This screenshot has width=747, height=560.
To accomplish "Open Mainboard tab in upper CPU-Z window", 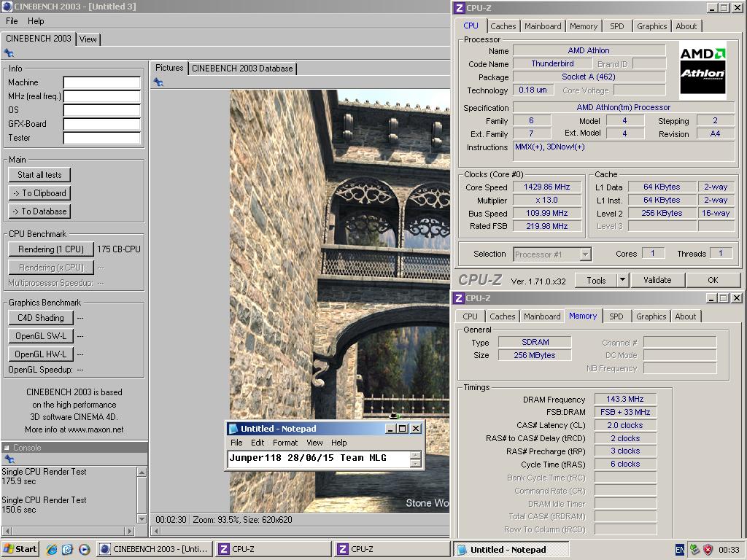I will [543, 26].
